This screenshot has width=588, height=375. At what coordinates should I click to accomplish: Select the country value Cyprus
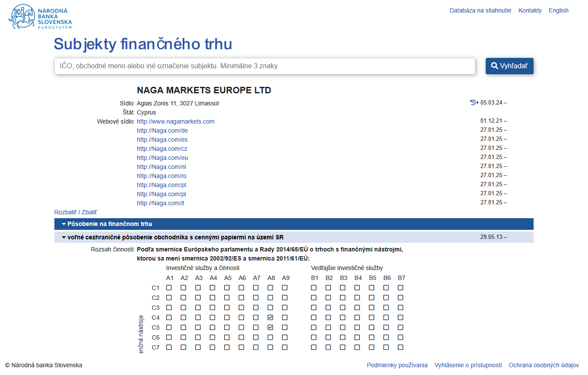(x=146, y=112)
